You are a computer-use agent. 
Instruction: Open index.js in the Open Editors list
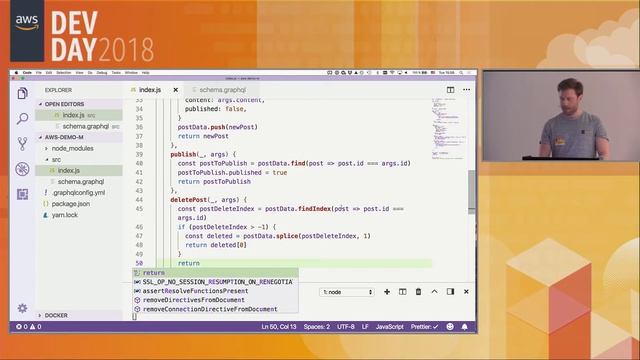[x=79, y=115]
